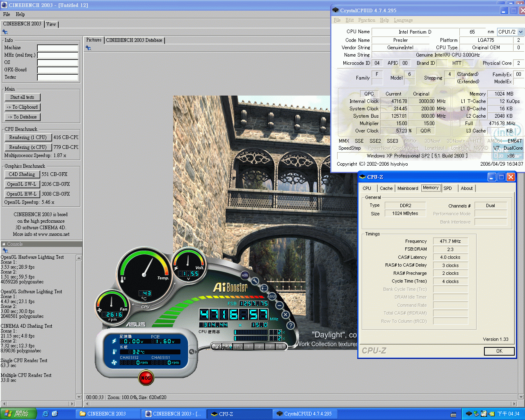
Task: Open the File menu in CINEBENCH
Action: (x=7, y=14)
